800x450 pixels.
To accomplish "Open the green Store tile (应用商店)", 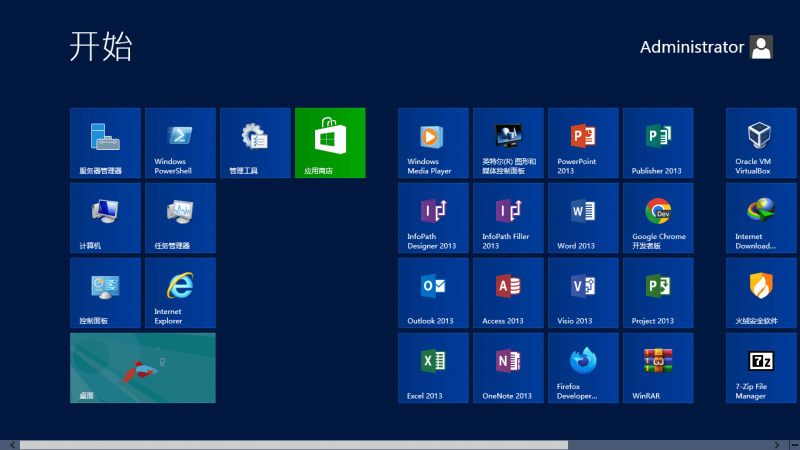I will (x=330, y=143).
